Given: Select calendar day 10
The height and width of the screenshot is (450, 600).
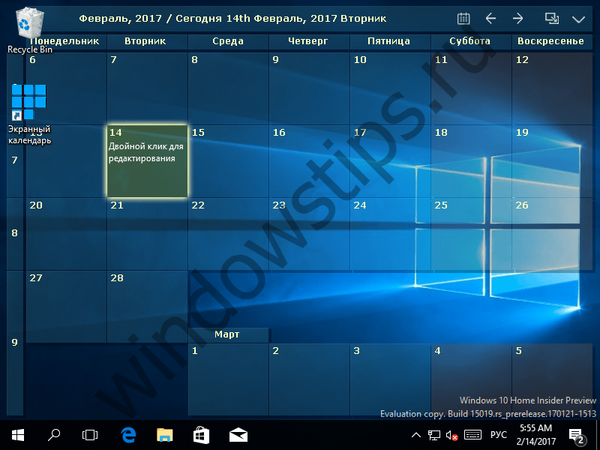Looking at the screenshot, I should [x=390, y=88].
